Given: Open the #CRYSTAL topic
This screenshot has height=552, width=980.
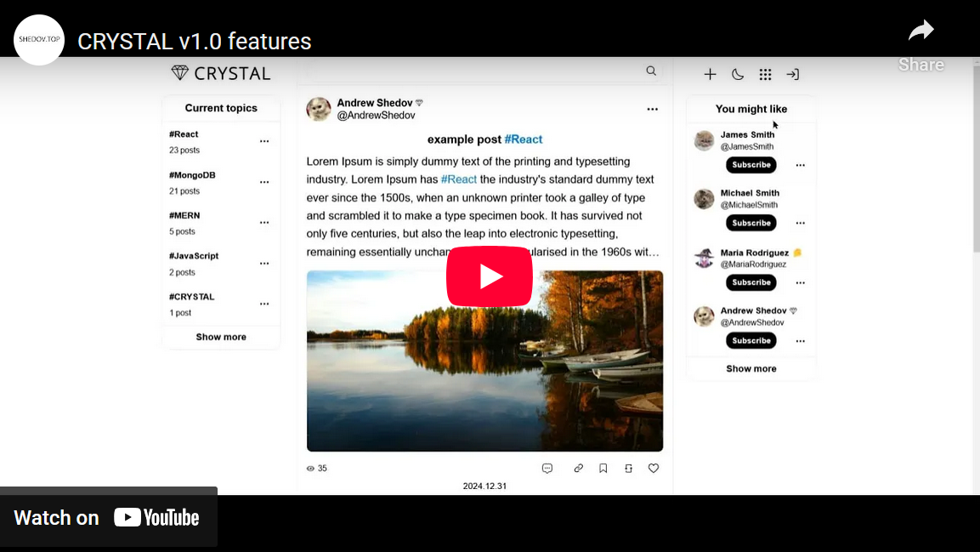Looking at the screenshot, I should 192,296.
